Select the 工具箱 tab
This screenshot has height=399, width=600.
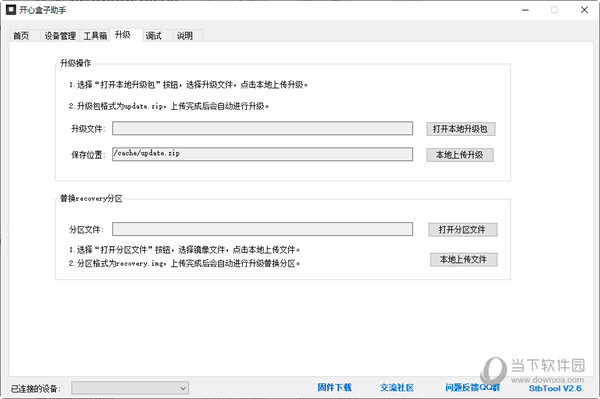pyautogui.click(x=95, y=36)
